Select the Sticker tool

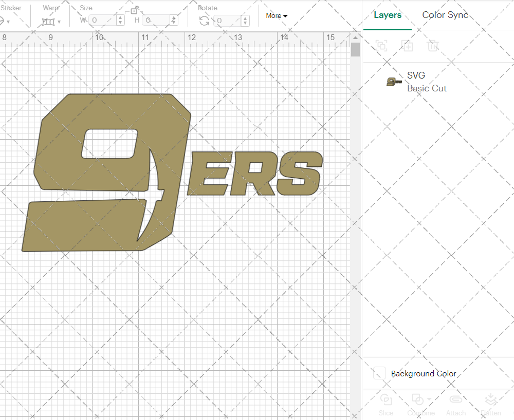tap(4, 21)
